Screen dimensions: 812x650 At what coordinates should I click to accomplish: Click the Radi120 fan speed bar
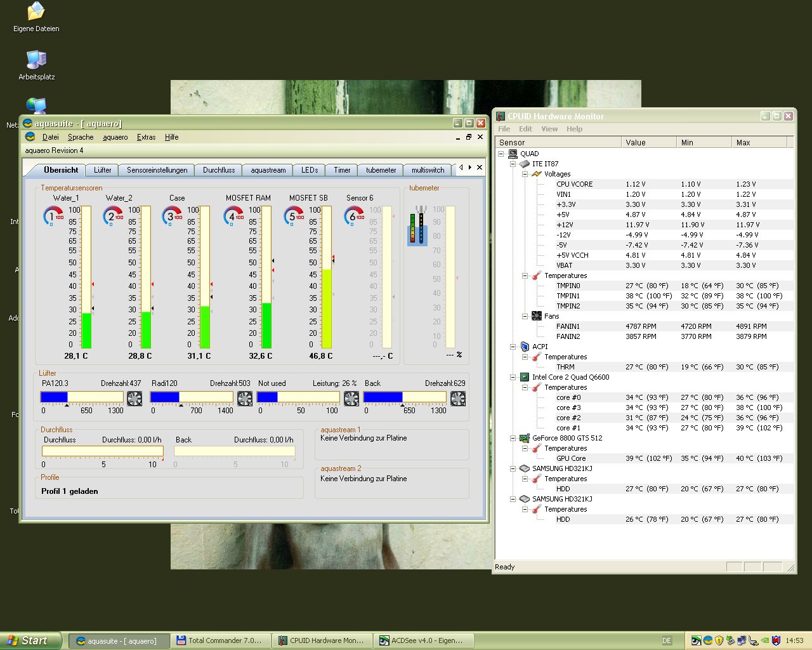[x=192, y=397]
